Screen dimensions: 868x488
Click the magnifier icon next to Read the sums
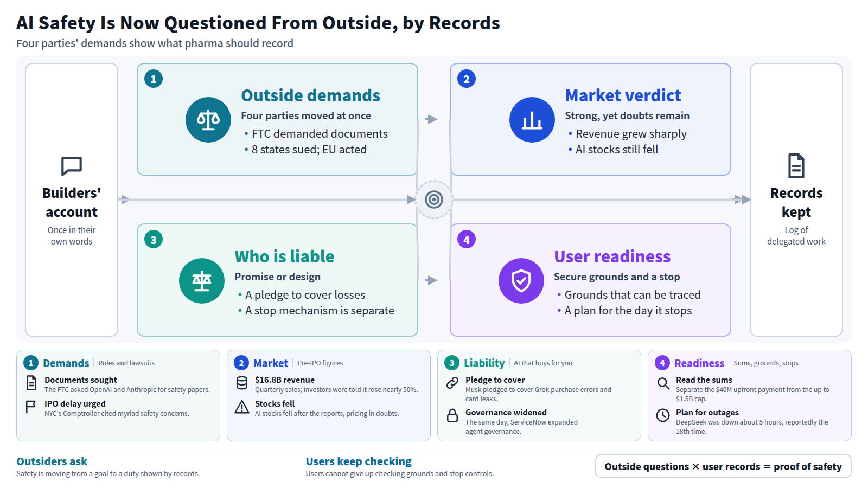[x=663, y=383]
